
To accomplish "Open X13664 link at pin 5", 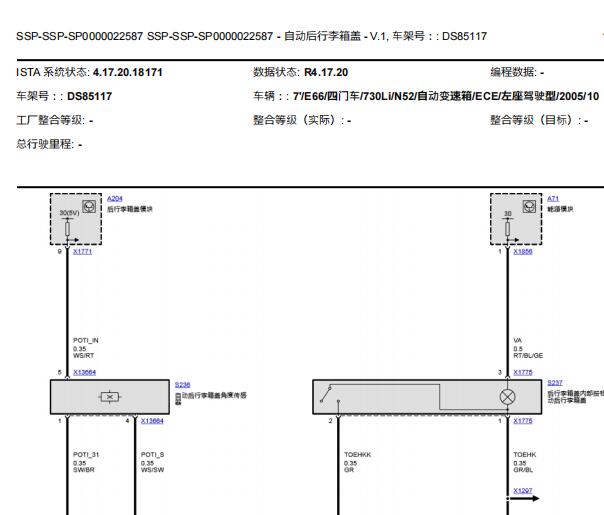I will click(x=84, y=372).
